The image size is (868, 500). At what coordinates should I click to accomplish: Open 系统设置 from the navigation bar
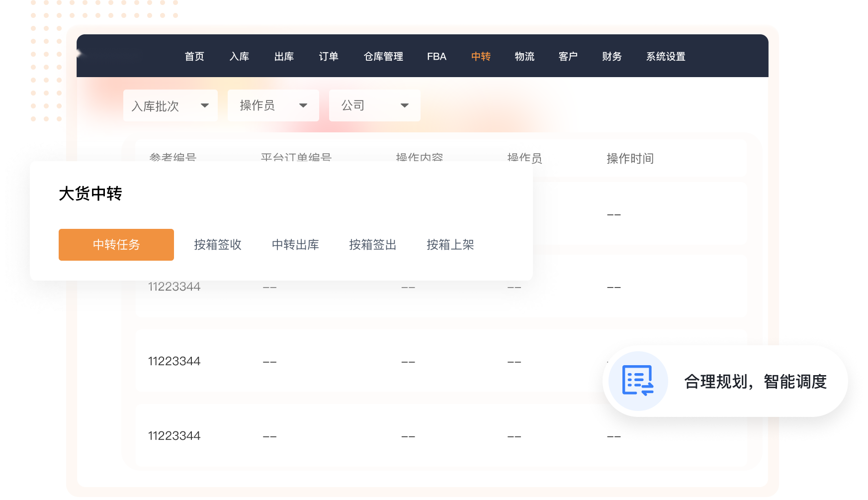tap(666, 57)
